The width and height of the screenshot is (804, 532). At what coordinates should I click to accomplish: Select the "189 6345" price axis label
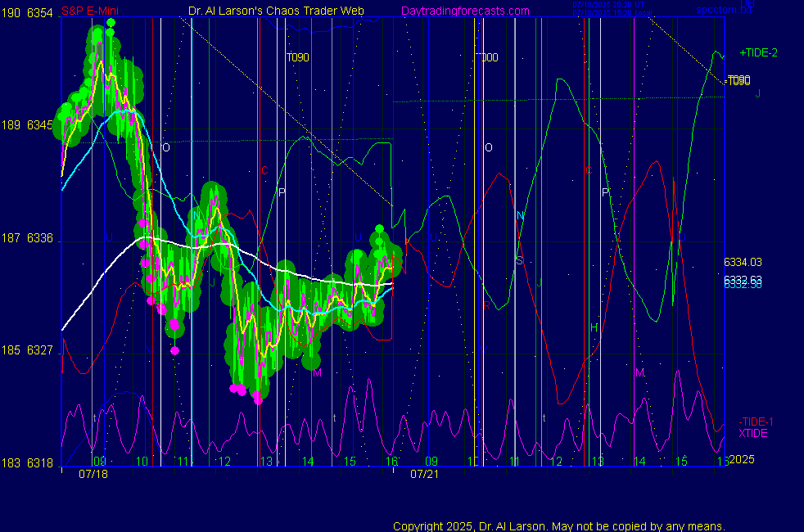click(x=27, y=125)
